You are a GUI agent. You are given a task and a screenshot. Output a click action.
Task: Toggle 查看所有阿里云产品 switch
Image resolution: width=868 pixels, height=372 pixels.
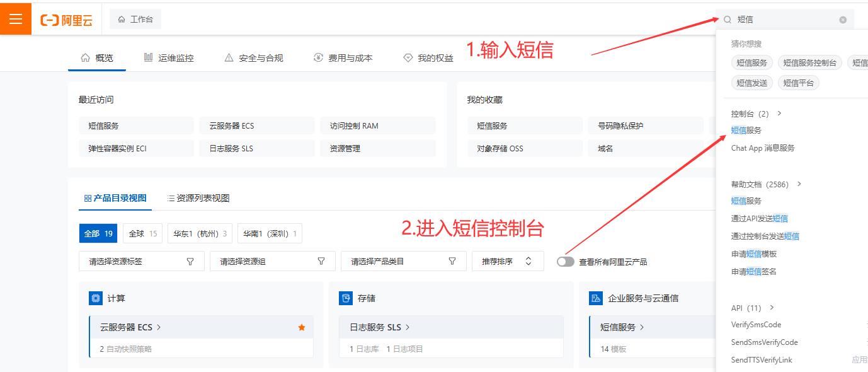pyautogui.click(x=566, y=262)
